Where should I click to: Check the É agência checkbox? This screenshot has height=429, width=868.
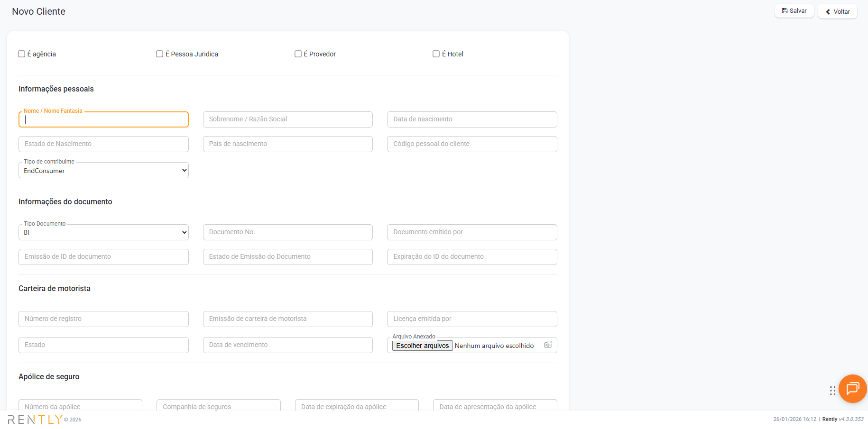pyautogui.click(x=22, y=54)
